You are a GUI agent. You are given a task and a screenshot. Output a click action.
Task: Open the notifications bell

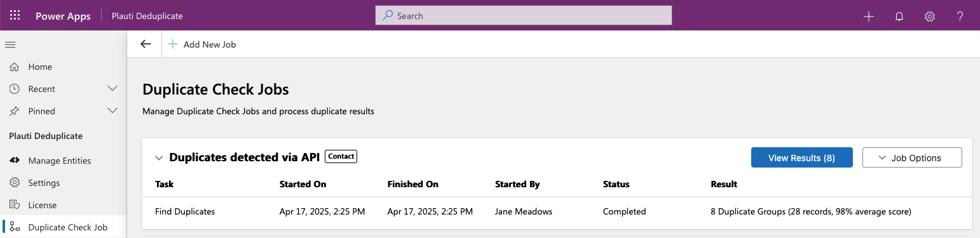(899, 16)
